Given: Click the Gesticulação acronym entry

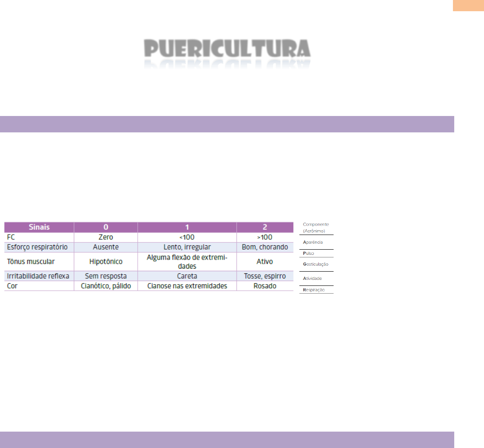Looking at the screenshot, I should [316, 264].
